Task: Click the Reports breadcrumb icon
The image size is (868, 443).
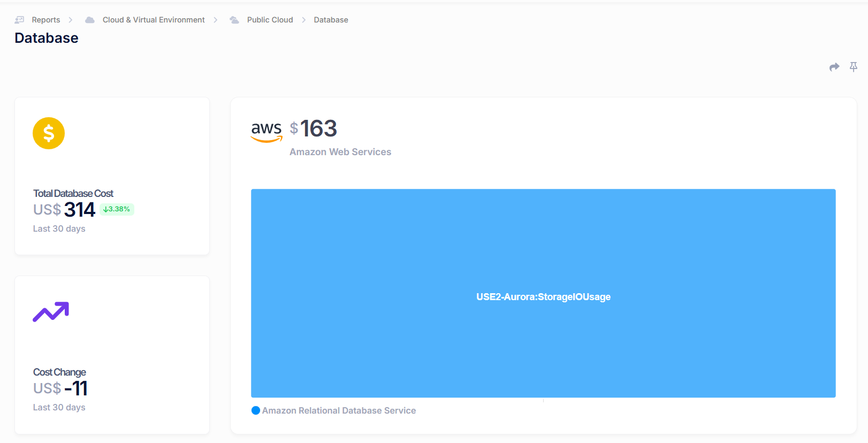Action: [19, 20]
